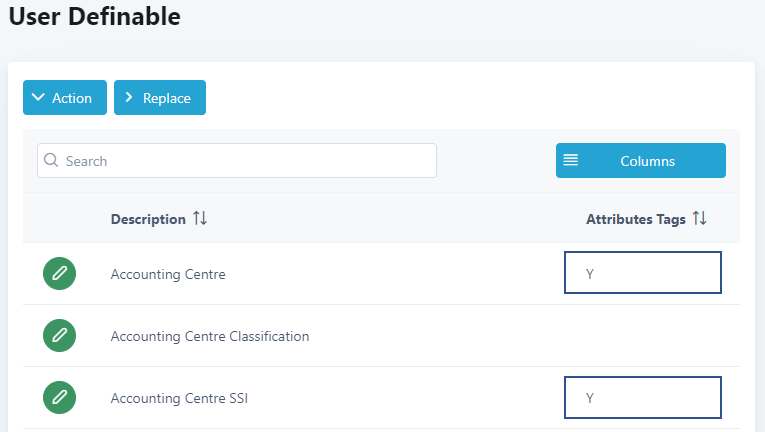Sort by the Attributes Tags column arrows
Screen dimensions: 765x432
[700, 219]
